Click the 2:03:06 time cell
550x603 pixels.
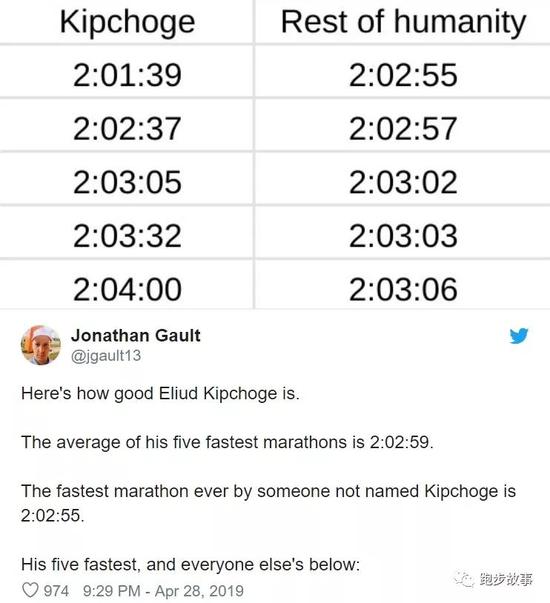coord(403,285)
